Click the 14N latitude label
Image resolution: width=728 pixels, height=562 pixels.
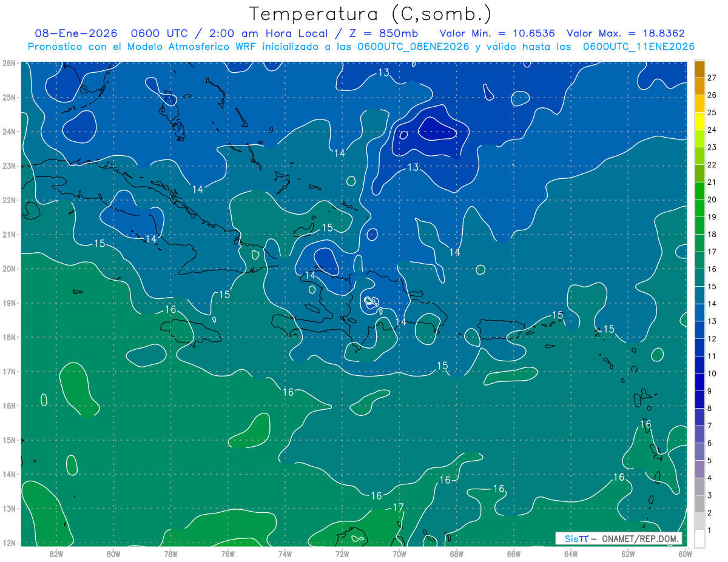click(x=8, y=474)
